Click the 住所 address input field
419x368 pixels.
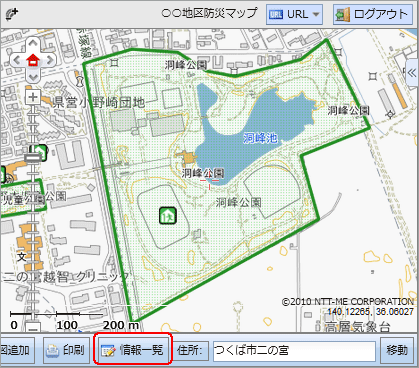[294, 350]
